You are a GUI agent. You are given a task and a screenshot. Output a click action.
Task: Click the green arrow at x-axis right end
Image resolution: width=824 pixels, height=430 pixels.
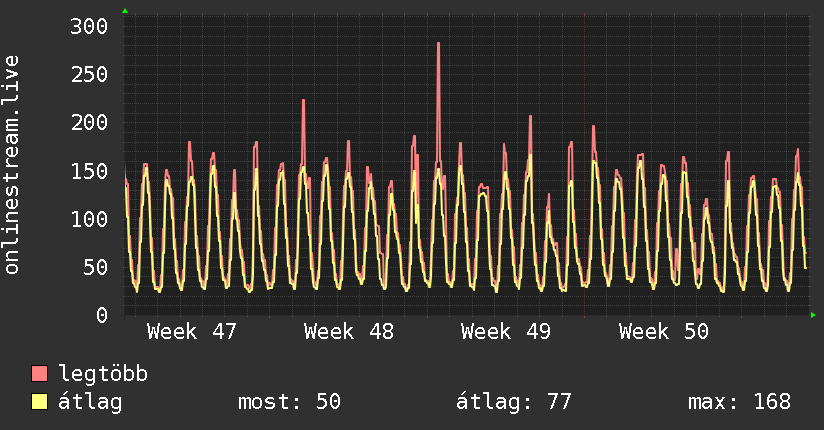tap(814, 315)
